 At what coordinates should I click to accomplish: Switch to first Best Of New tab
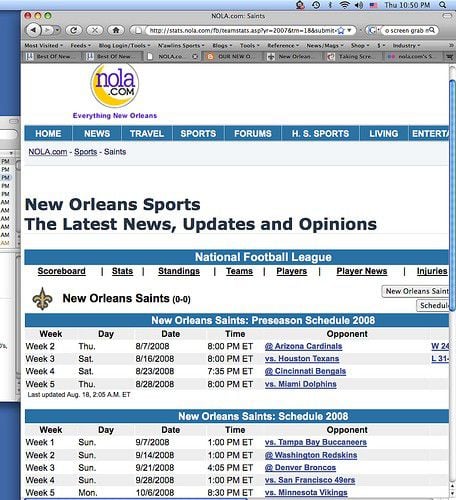click(51, 57)
